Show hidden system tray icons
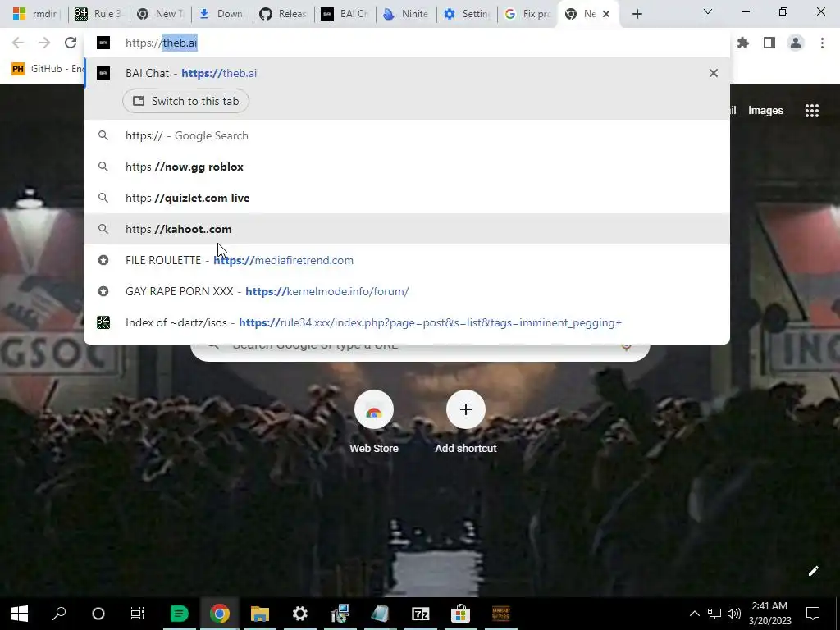The width and height of the screenshot is (840, 630). tap(694, 614)
